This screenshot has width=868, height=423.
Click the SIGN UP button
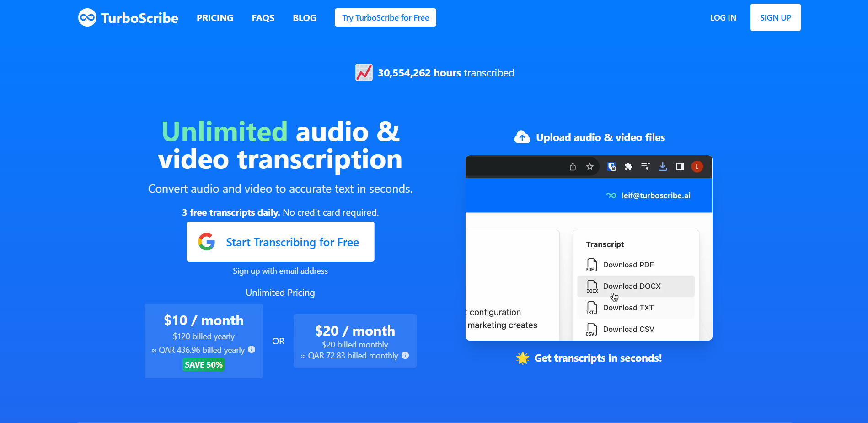pyautogui.click(x=776, y=17)
